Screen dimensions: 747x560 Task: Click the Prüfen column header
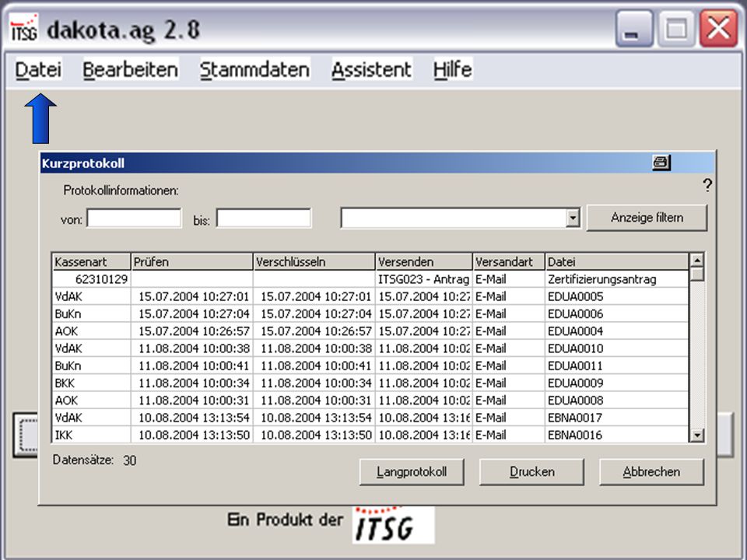192,262
